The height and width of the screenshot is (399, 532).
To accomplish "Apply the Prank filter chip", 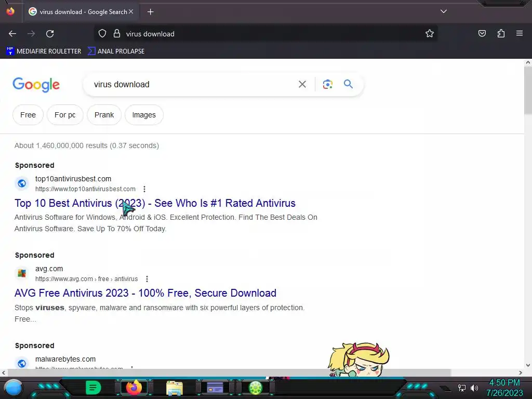I will pyautogui.click(x=104, y=115).
